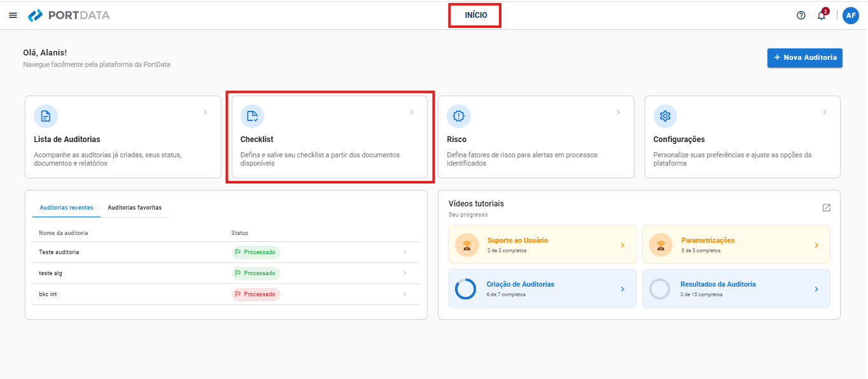868x379 pixels.
Task: Open Suporte ao Usuário tutorial chevron
Action: pos(622,245)
